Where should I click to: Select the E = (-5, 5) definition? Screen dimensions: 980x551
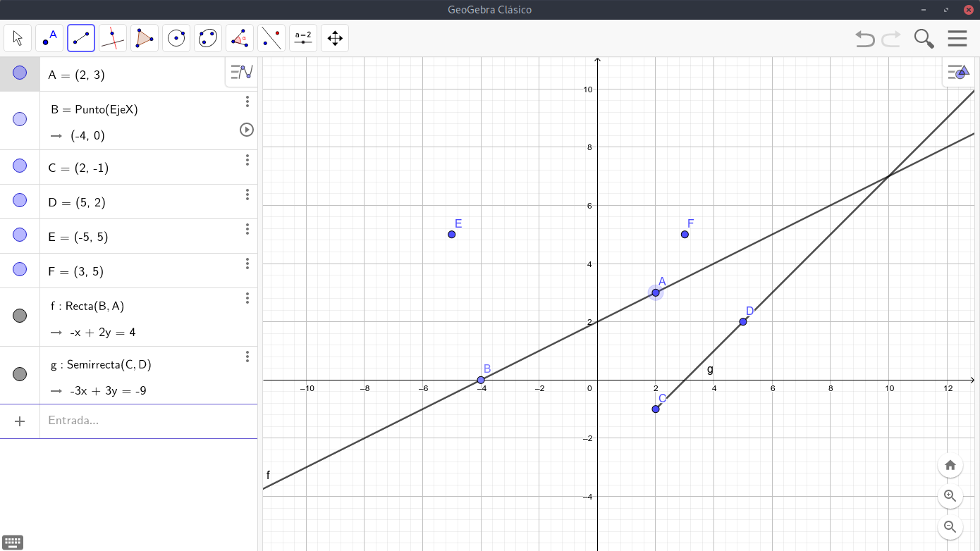coord(78,237)
